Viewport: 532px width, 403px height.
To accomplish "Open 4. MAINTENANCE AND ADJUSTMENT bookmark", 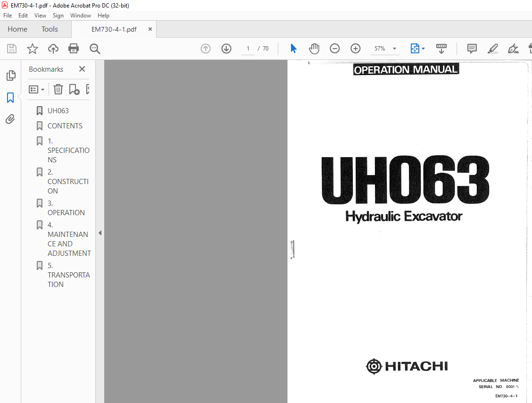I will point(69,239).
